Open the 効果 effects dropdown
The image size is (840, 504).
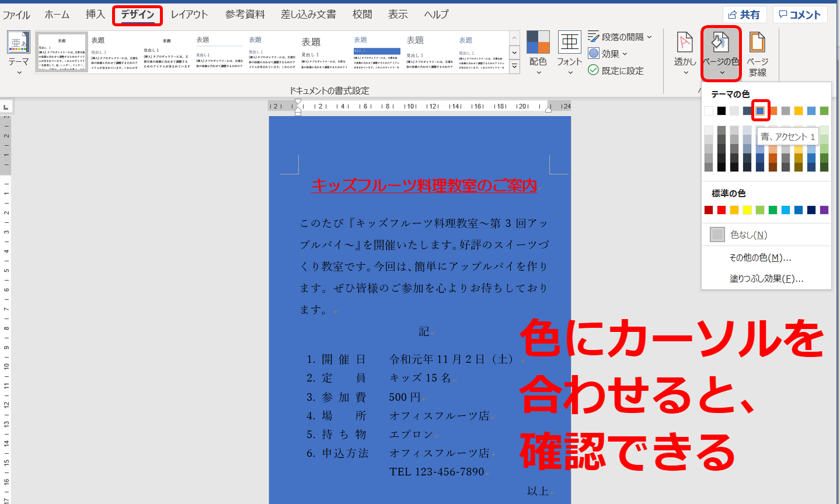[608, 54]
